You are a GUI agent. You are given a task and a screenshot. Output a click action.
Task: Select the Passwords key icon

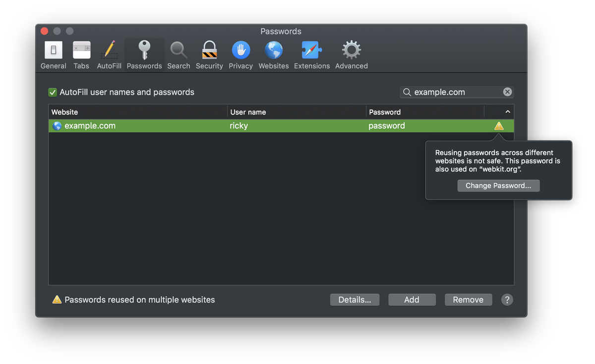tap(144, 50)
